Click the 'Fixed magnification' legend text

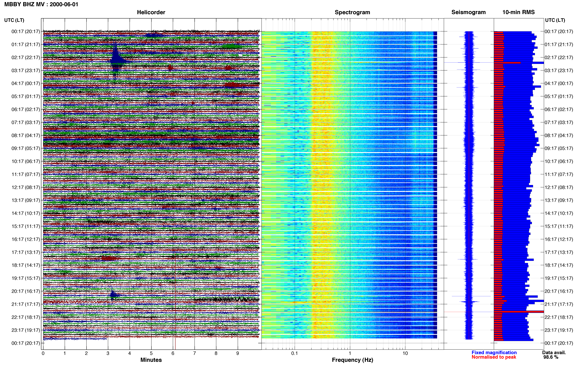494,352
